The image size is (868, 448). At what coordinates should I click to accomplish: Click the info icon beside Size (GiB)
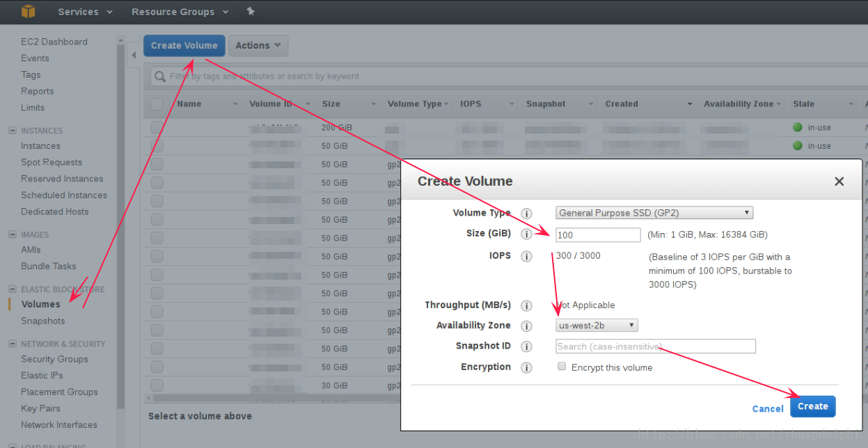[x=527, y=234]
